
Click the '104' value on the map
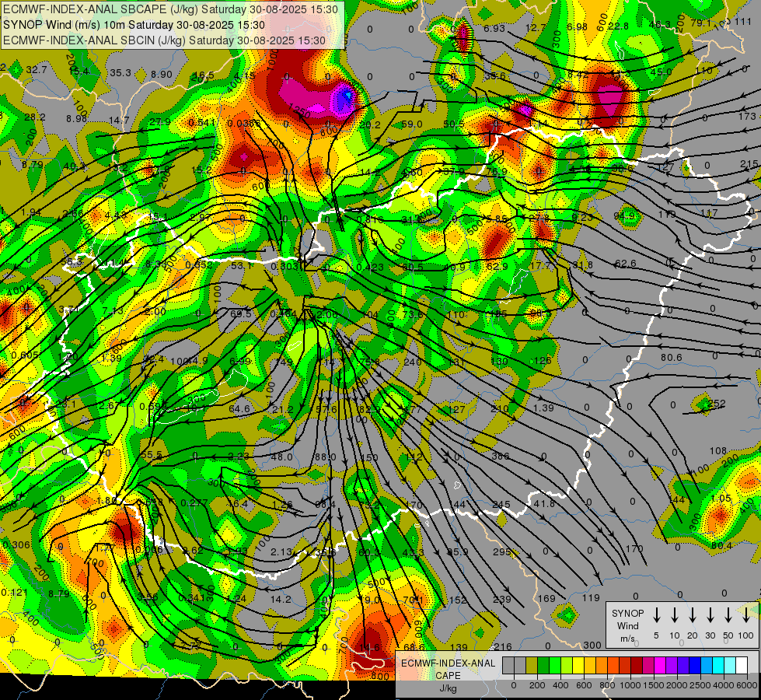(370, 314)
